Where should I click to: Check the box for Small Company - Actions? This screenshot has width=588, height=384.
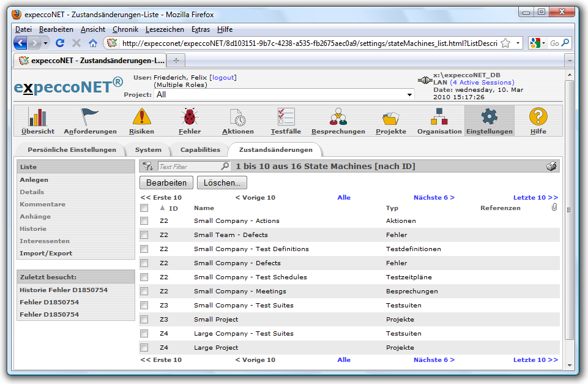tap(144, 221)
